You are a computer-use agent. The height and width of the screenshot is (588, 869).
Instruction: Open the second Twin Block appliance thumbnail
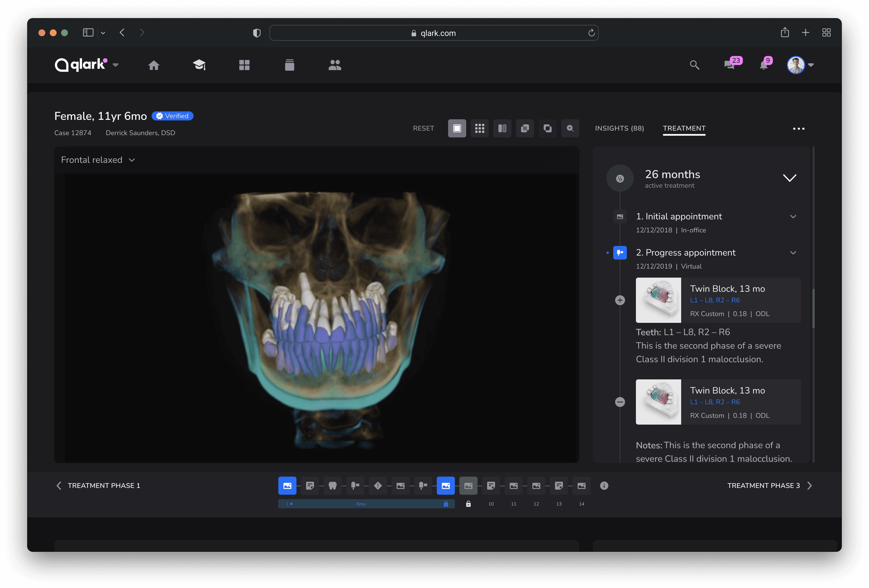pos(659,402)
